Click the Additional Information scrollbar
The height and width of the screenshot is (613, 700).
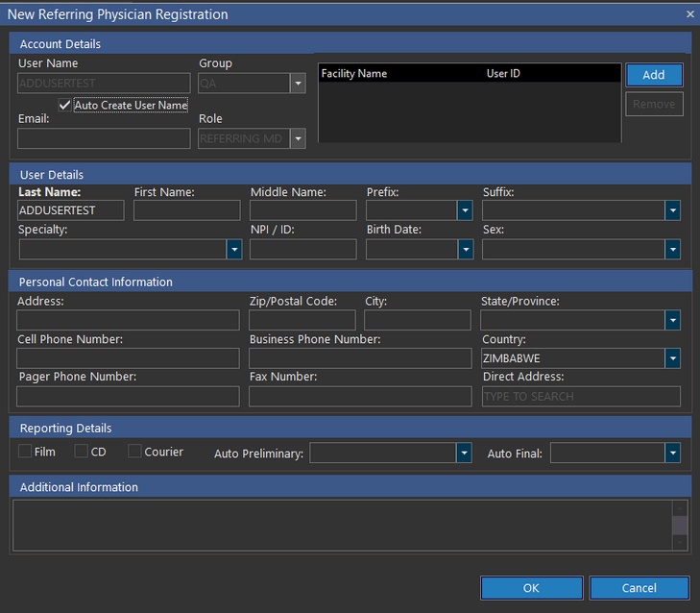(680, 525)
